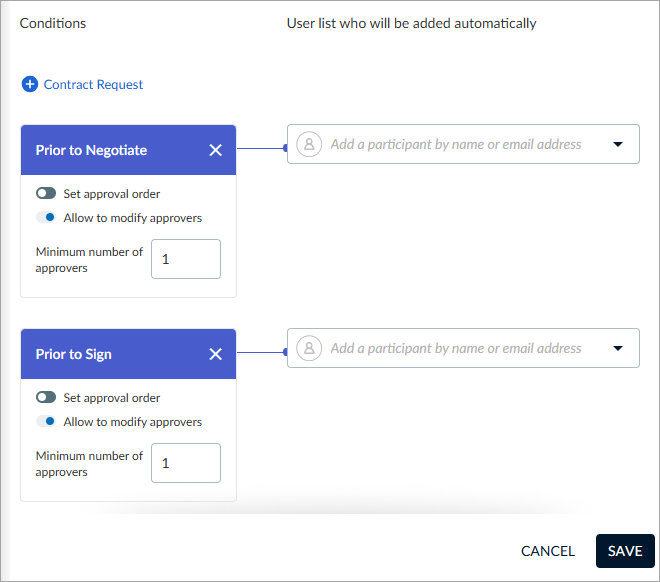The width and height of the screenshot is (660, 582).
Task: Click connector dot on Prior to Negotiate line
Action: coord(285,148)
